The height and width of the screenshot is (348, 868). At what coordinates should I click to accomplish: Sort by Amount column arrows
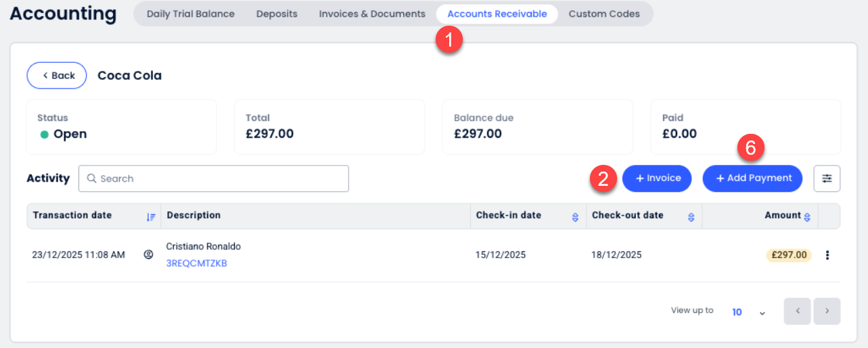point(807,216)
